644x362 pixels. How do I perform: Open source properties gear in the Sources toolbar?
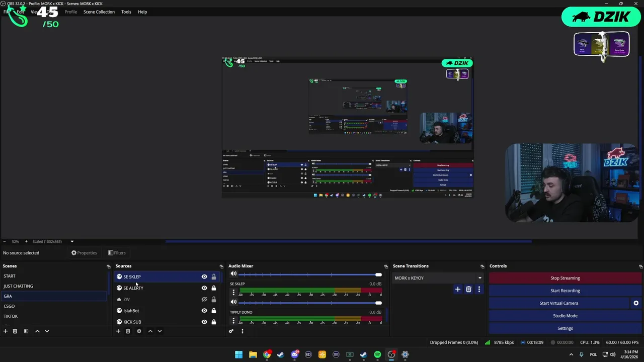pos(139,331)
